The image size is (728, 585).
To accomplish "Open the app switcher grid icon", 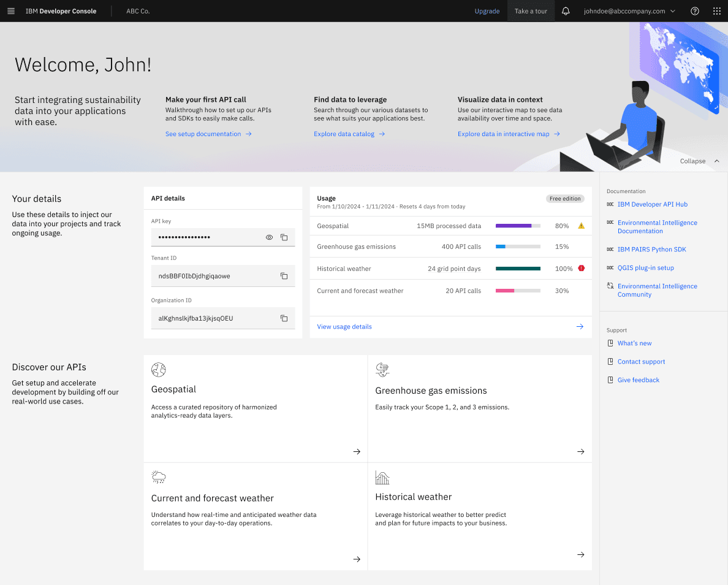I will pos(717,11).
